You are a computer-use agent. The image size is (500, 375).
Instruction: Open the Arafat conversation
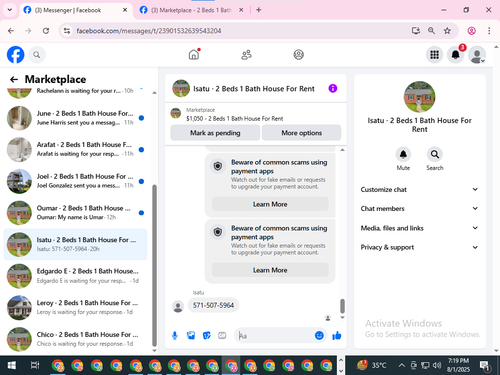(75, 149)
